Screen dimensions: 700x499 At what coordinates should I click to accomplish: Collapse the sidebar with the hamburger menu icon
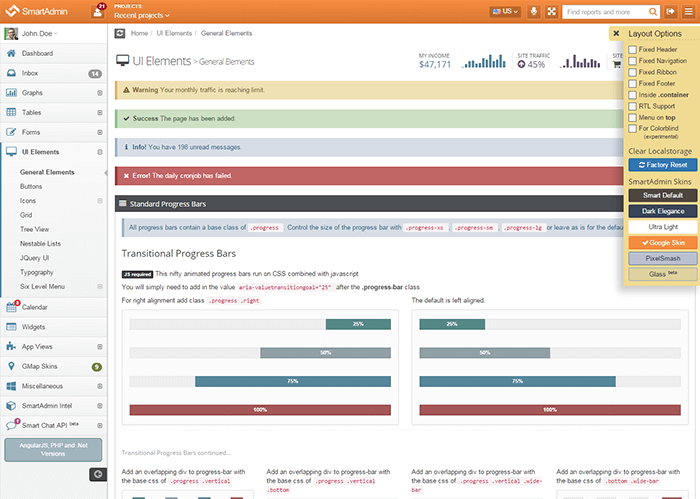click(688, 11)
